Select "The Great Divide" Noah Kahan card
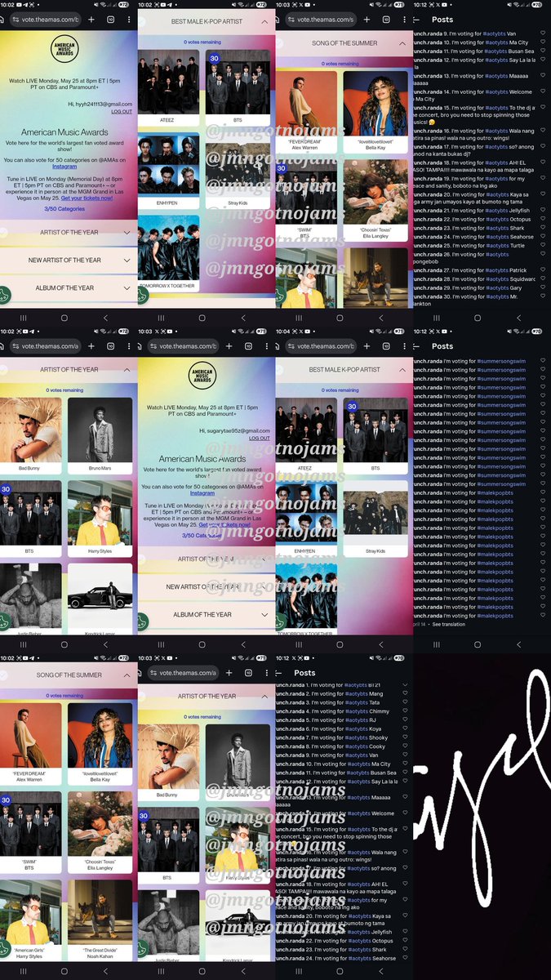The height and width of the screenshot is (980, 551). [x=100, y=921]
